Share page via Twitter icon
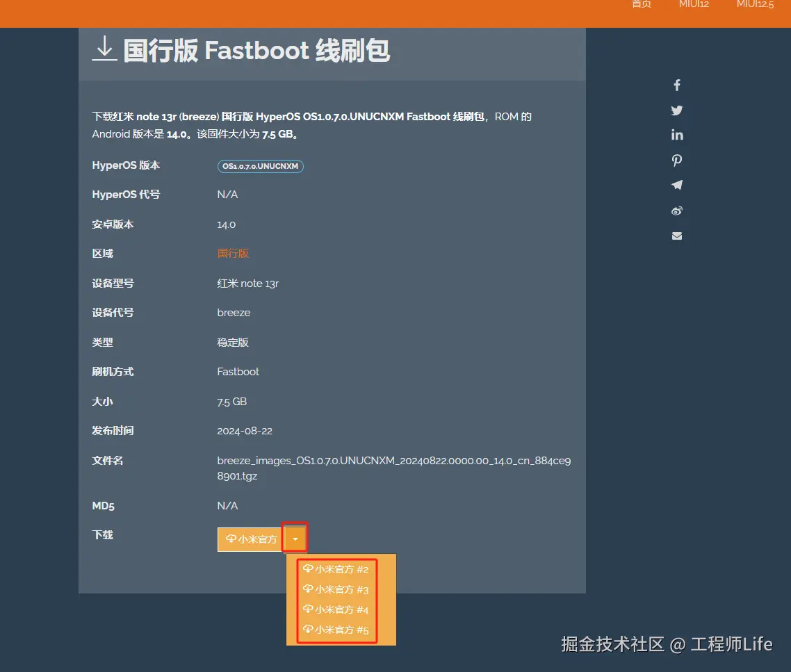Screen dimensions: 791x672 click(677, 110)
